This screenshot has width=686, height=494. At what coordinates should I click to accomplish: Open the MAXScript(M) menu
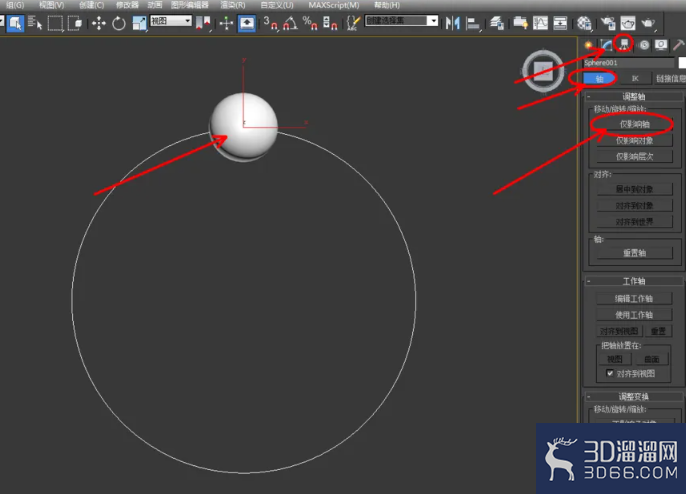(x=334, y=5)
